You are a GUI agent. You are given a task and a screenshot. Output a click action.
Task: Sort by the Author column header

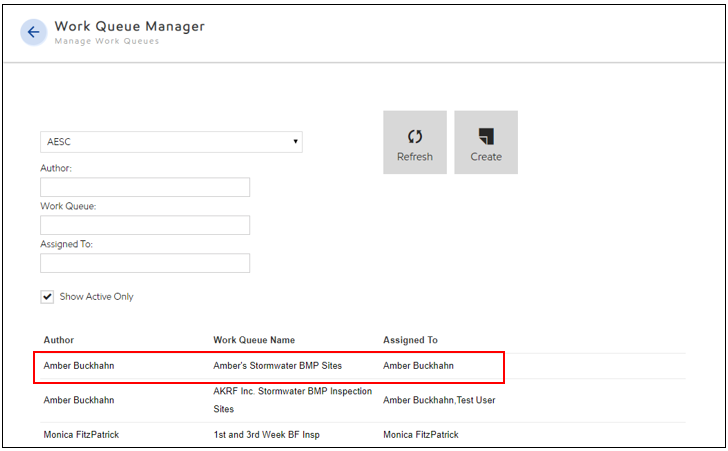pyautogui.click(x=59, y=340)
